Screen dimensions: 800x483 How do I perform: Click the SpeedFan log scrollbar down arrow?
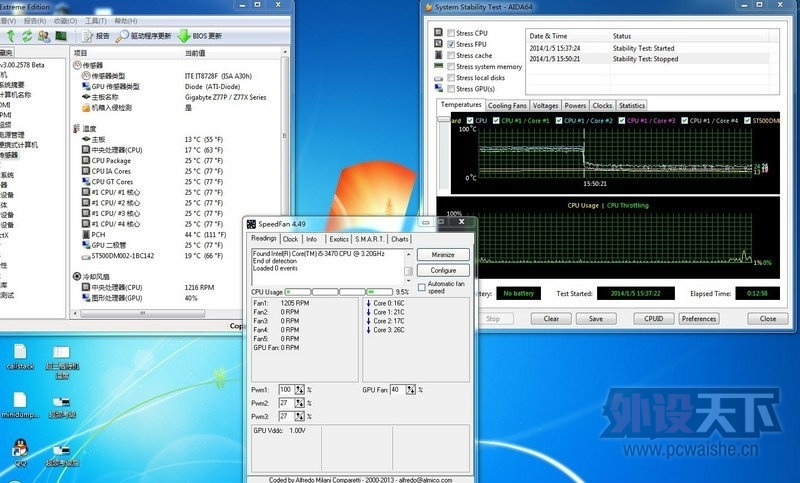click(408, 281)
